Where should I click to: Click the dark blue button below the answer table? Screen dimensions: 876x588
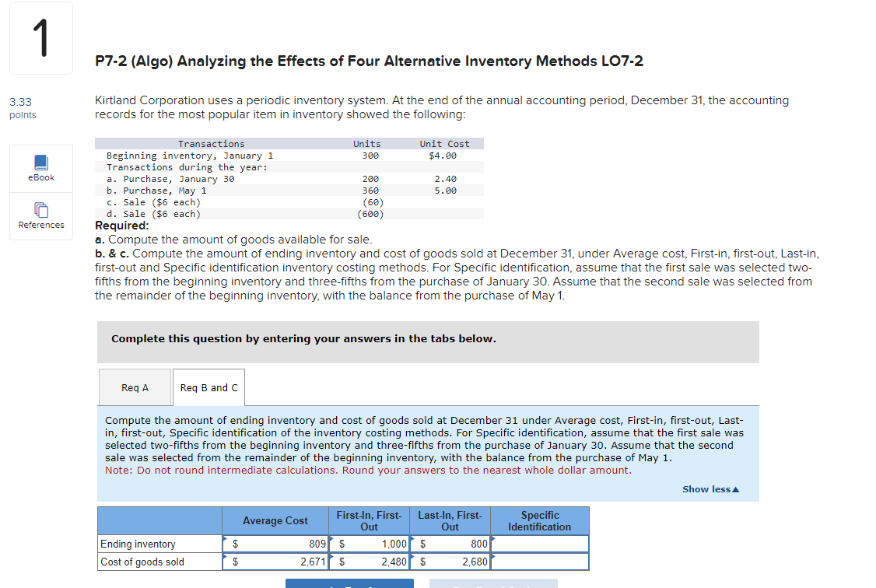click(349, 584)
